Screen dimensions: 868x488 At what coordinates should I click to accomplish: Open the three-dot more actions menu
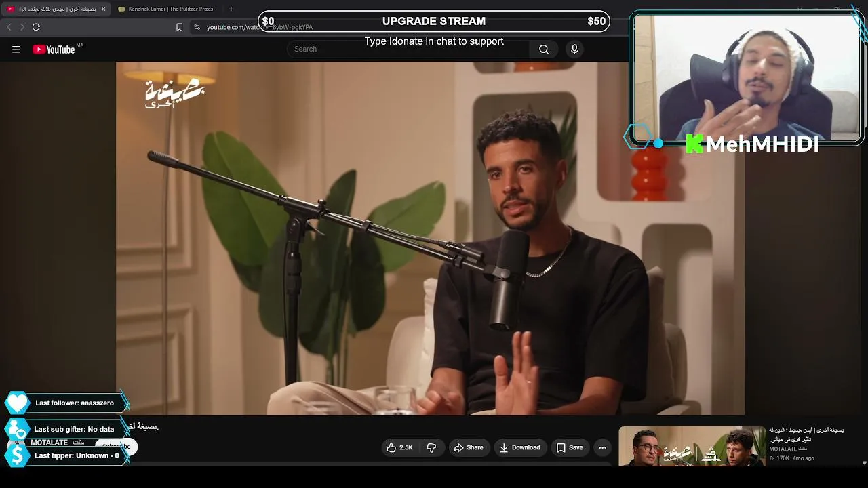[x=602, y=447]
